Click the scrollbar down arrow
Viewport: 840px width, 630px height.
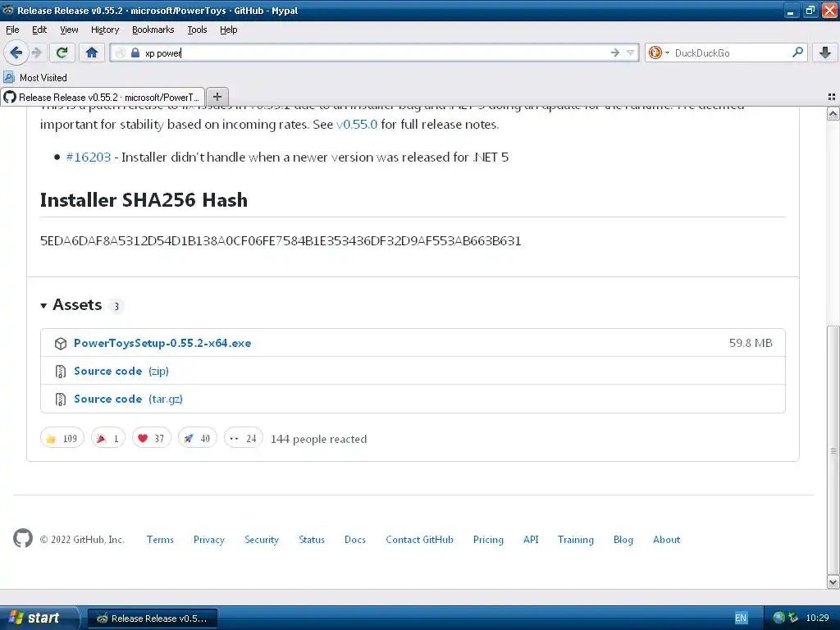833,582
